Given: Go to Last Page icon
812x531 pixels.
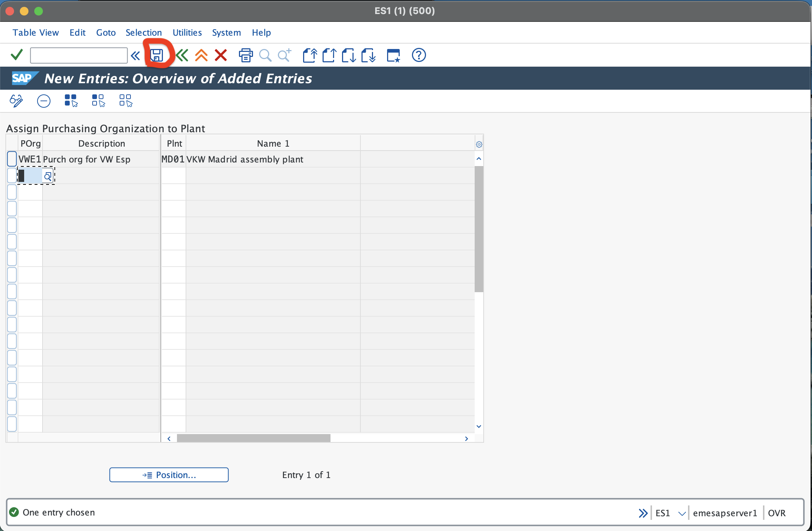Looking at the screenshot, I should pyautogui.click(x=368, y=55).
